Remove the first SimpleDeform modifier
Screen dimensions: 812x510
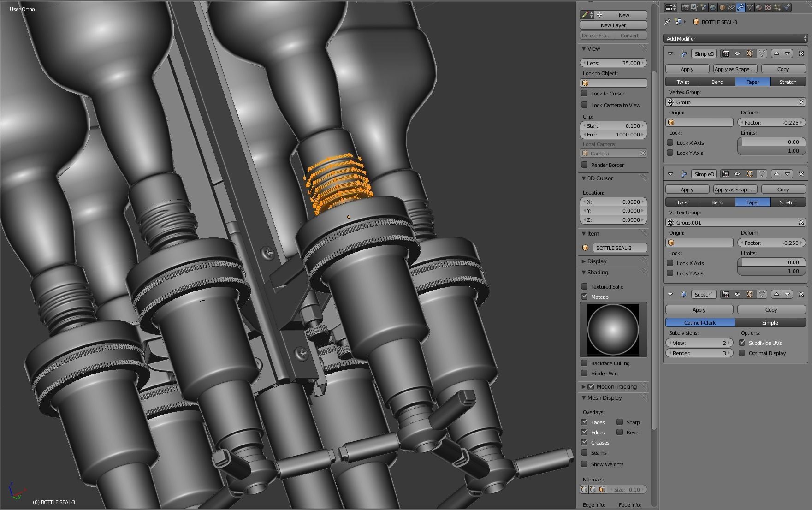pos(801,54)
